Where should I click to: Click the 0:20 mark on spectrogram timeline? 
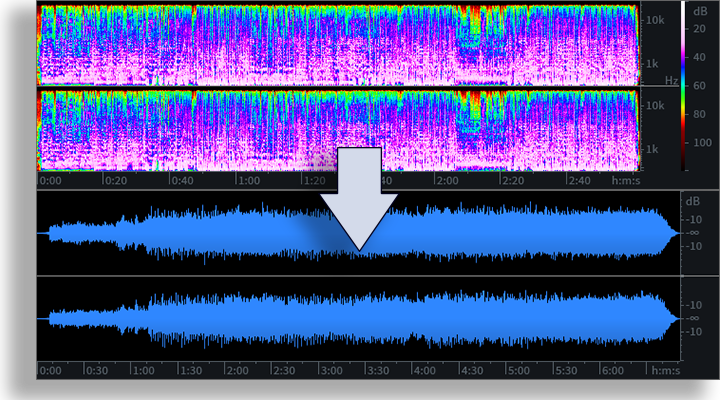[116, 180]
